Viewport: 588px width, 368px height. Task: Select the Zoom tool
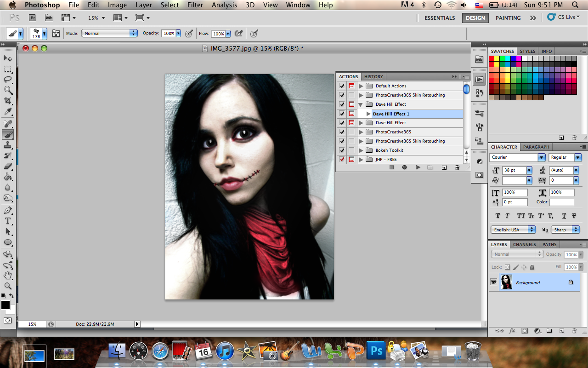[8, 286]
